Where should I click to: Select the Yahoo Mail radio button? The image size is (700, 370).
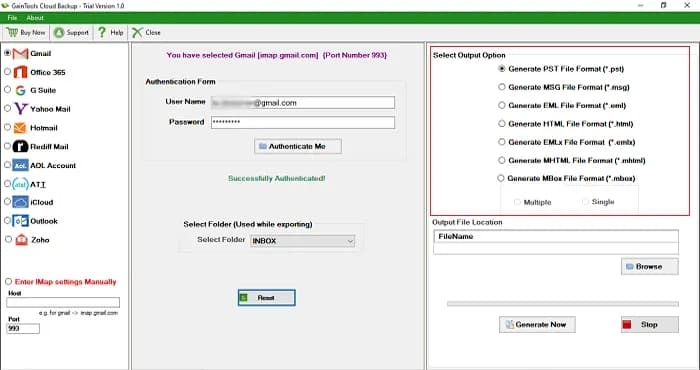[x=8, y=108]
